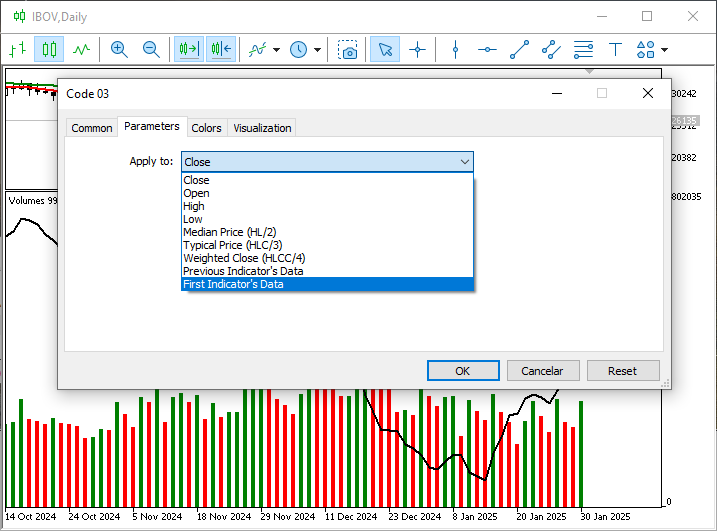Toggle chart auto scroll button
Image resolution: width=717 pixels, height=531 pixels.
click(x=188, y=49)
